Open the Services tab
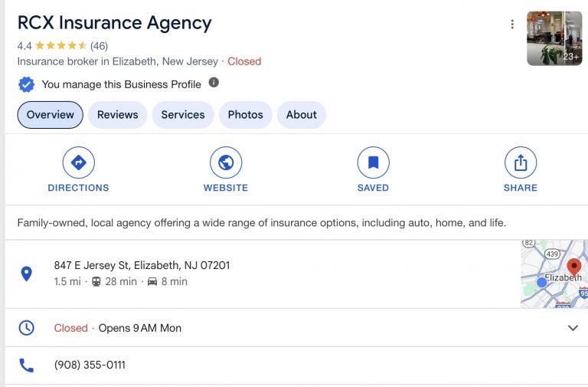The height and width of the screenshot is (387, 588). coord(183,115)
